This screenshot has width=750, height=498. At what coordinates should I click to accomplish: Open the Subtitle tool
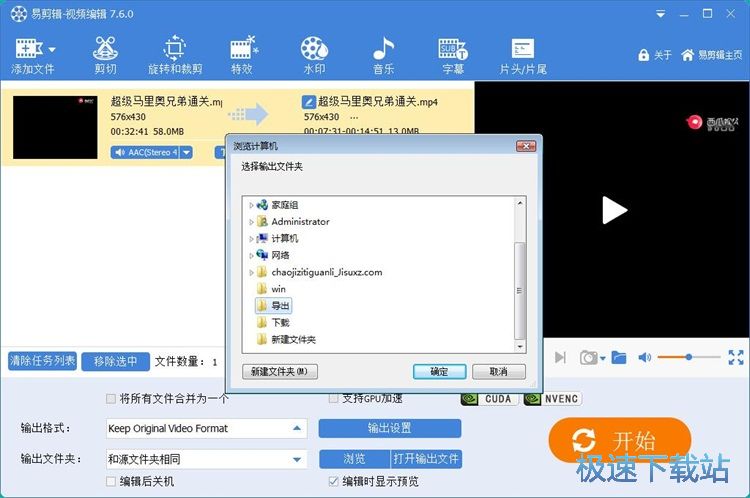pyautogui.click(x=453, y=55)
